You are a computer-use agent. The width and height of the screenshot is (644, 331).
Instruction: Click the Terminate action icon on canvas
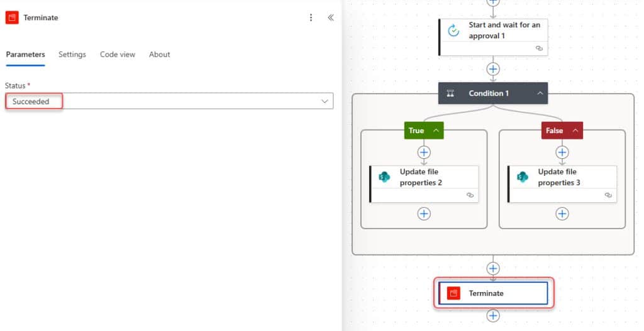point(453,293)
